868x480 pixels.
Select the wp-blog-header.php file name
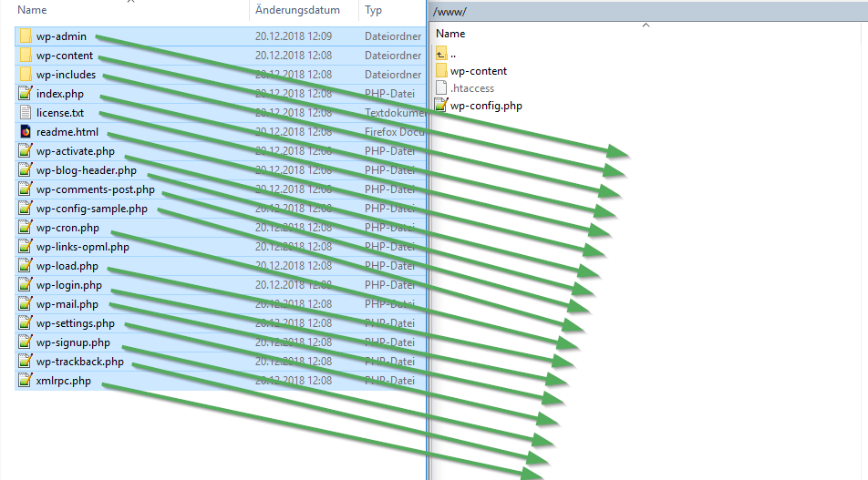[x=87, y=170]
